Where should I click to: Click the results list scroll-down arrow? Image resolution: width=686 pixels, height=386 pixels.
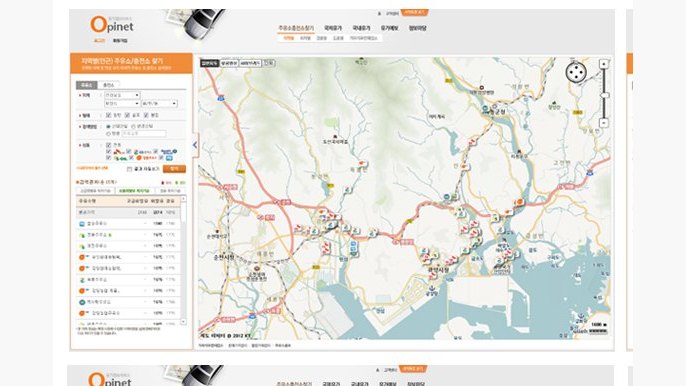(x=183, y=322)
